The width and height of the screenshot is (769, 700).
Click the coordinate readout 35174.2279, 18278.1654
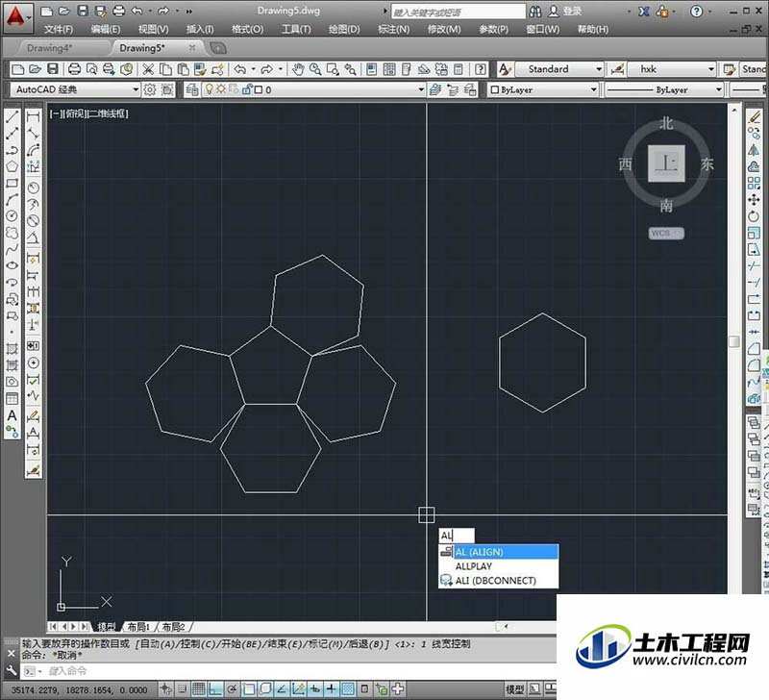click(79, 689)
